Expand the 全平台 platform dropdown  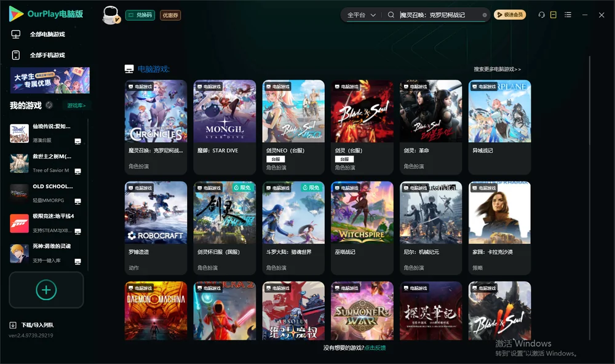click(x=361, y=15)
